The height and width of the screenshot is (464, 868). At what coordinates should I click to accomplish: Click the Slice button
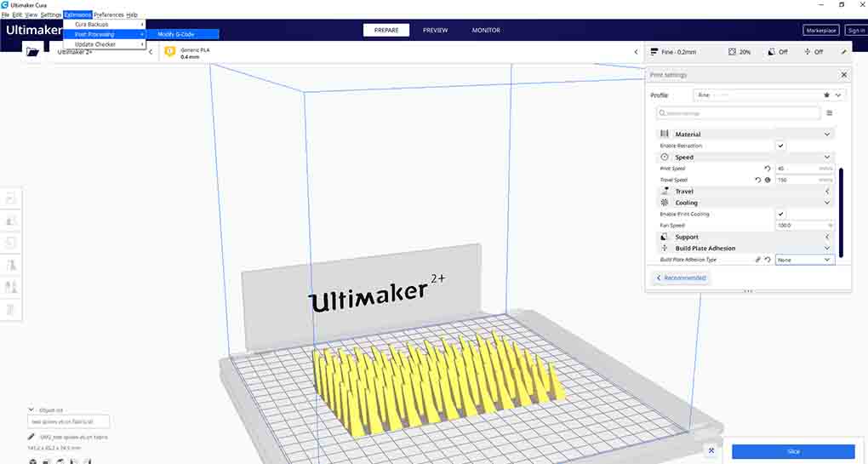793,451
